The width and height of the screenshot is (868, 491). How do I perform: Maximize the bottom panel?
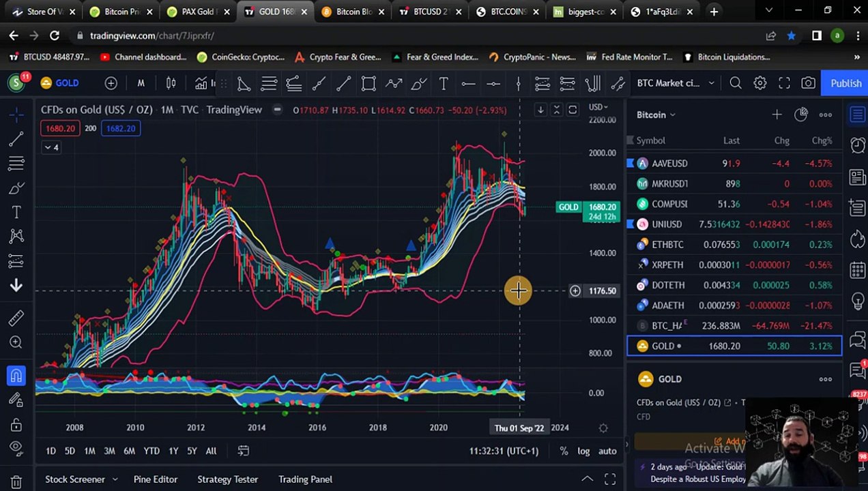610,479
